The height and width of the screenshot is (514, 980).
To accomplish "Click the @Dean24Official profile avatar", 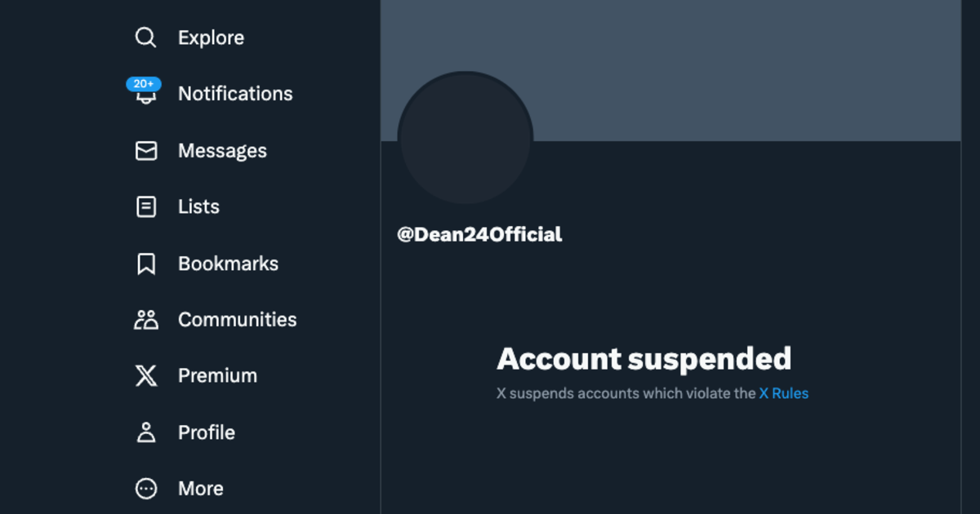I will tap(465, 137).
